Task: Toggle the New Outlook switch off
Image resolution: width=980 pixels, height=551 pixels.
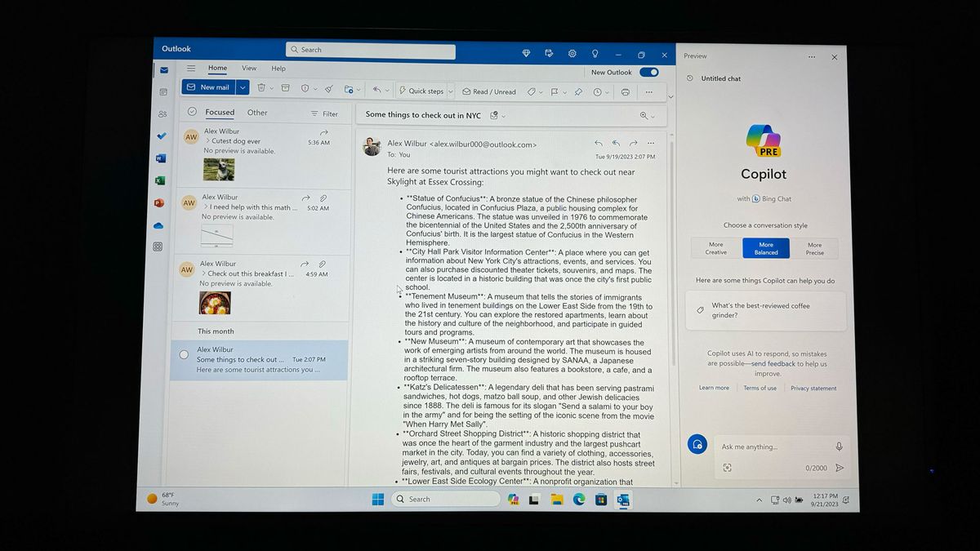Action: click(x=649, y=73)
